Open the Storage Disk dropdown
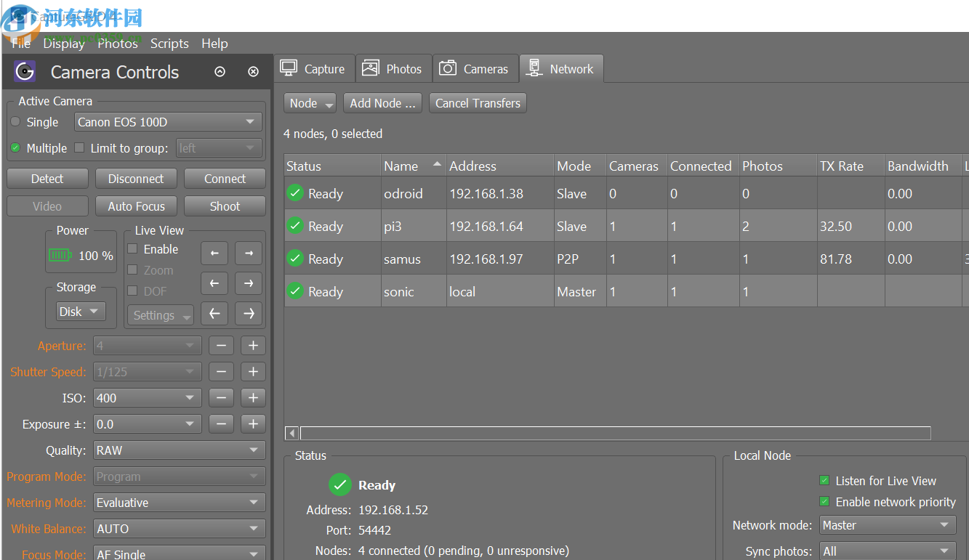This screenshot has height=560, width=969. [x=81, y=312]
